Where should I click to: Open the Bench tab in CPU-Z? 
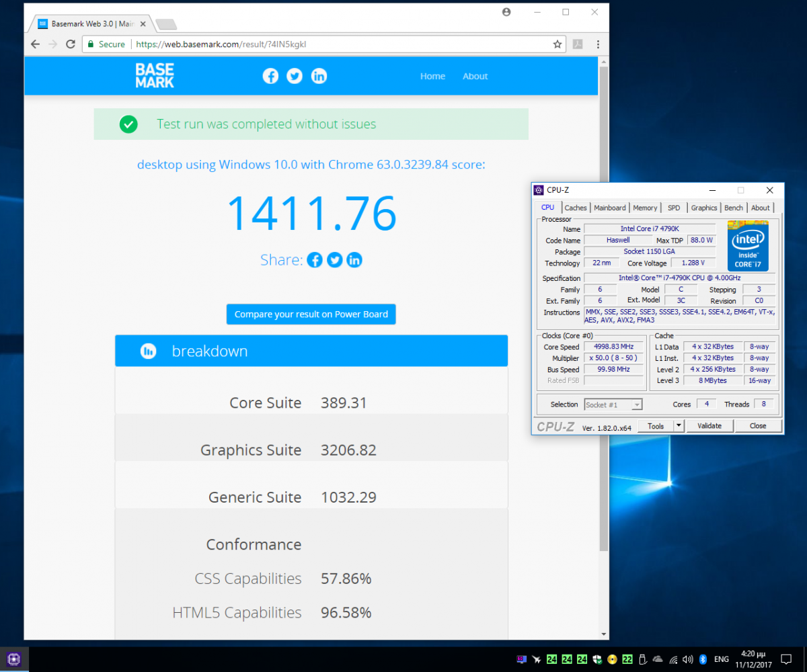pos(734,208)
